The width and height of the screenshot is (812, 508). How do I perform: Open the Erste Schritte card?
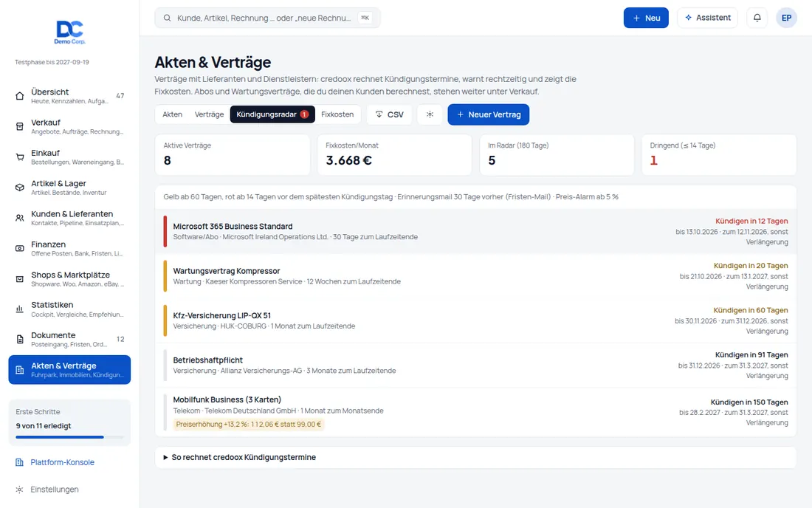(x=69, y=422)
